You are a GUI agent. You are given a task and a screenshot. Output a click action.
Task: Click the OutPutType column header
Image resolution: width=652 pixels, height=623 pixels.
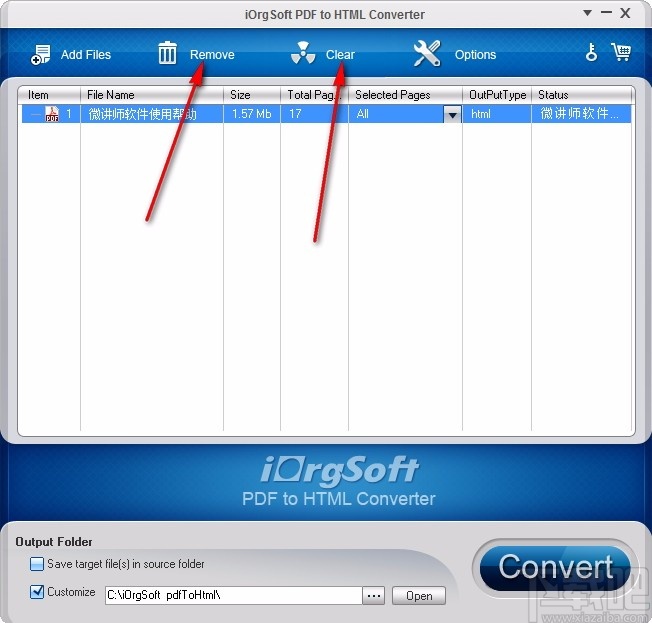497,95
